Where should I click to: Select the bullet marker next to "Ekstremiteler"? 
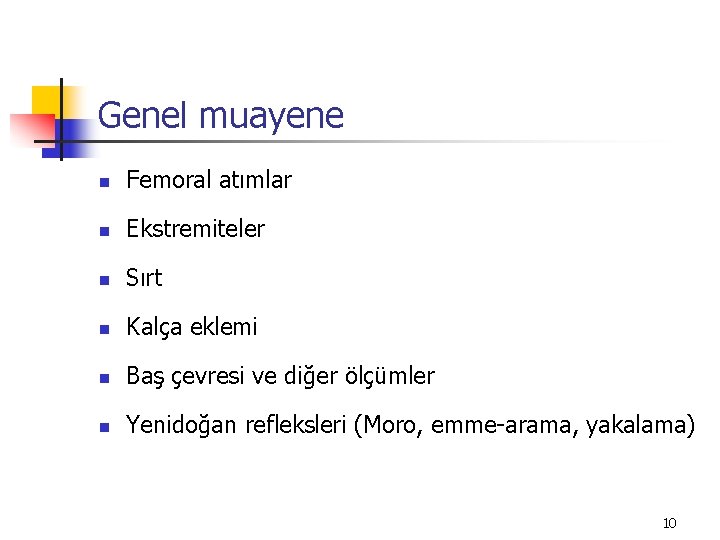point(101,231)
